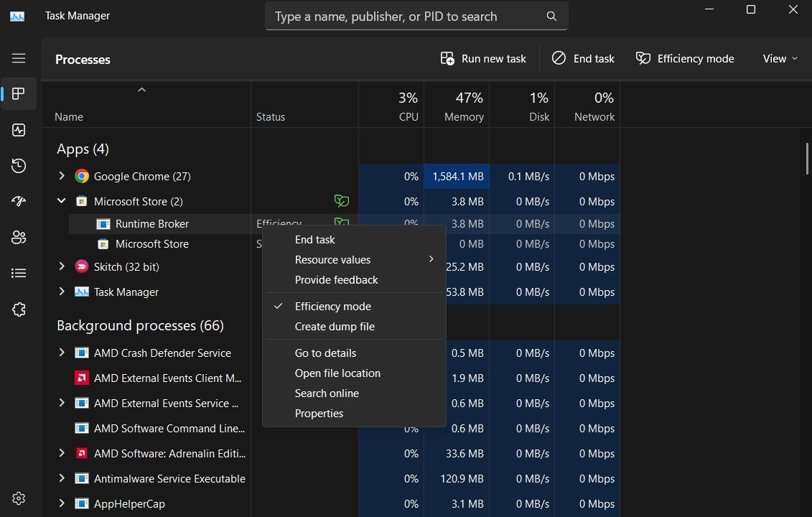Open Startup apps page icon
812x517 pixels.
(19, 202)
